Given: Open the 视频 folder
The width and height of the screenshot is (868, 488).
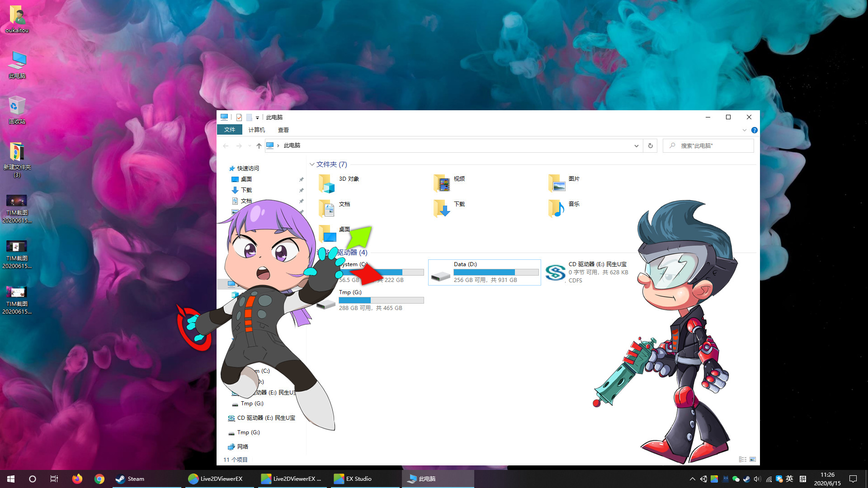Looking at the screenshot, I should (x=459, y=178).
